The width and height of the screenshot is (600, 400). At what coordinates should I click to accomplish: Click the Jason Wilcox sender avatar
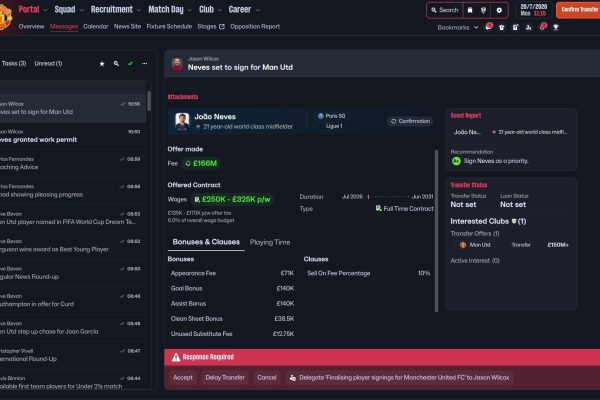click(x=177, y=63)
